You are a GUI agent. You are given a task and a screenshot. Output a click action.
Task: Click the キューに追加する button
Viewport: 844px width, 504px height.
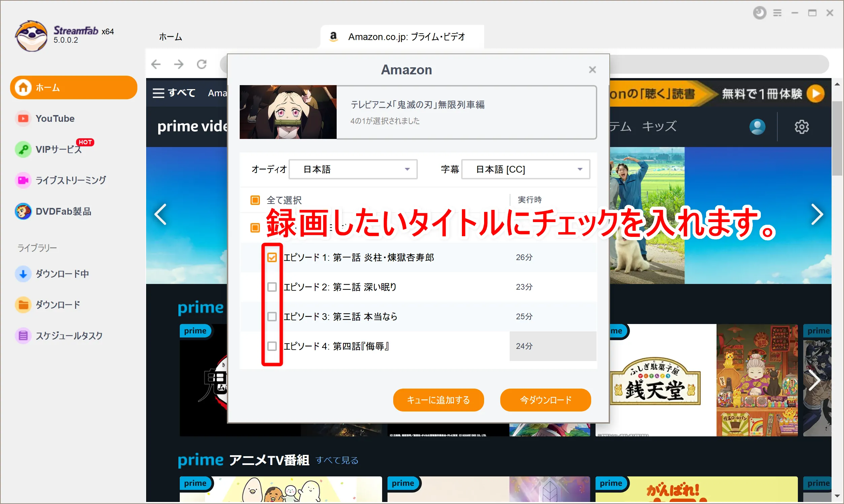(x=438, y=400)
